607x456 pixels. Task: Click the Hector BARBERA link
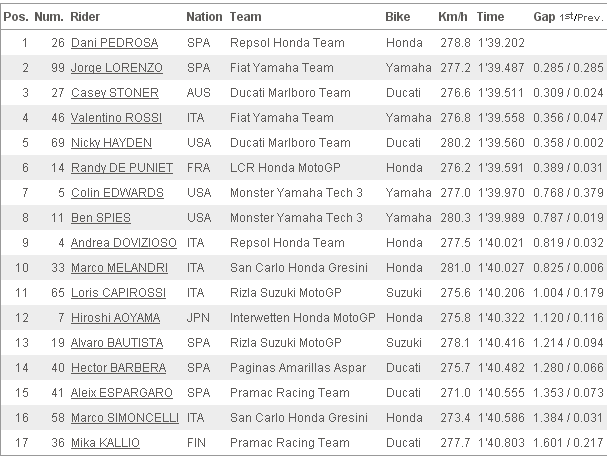coord(118,368)
